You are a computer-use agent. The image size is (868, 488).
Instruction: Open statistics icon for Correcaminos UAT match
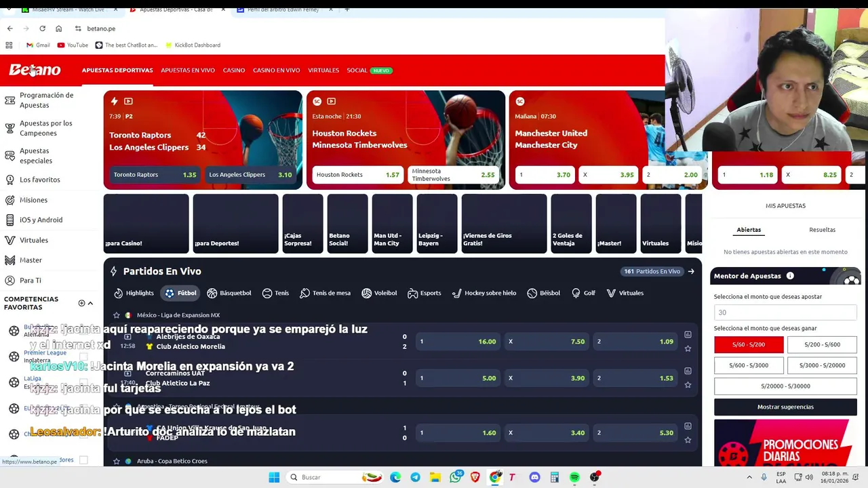point(688,371)
